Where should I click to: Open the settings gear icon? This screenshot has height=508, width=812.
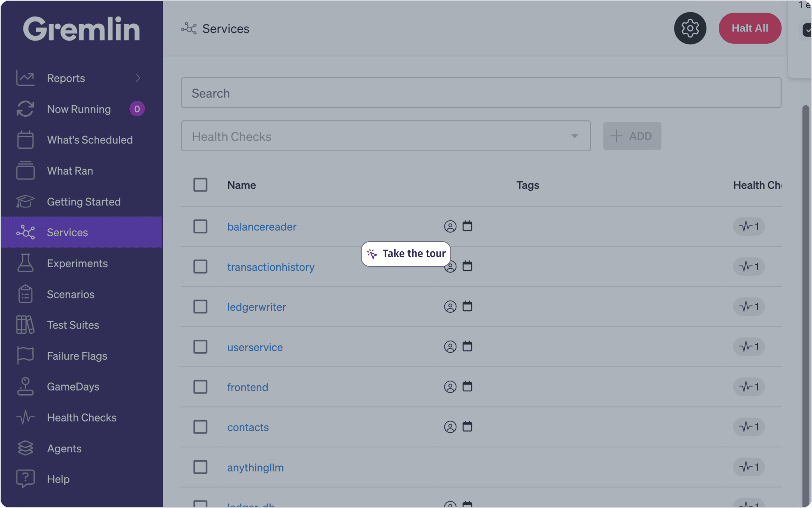pyautogui.click(x=690, y=28)
